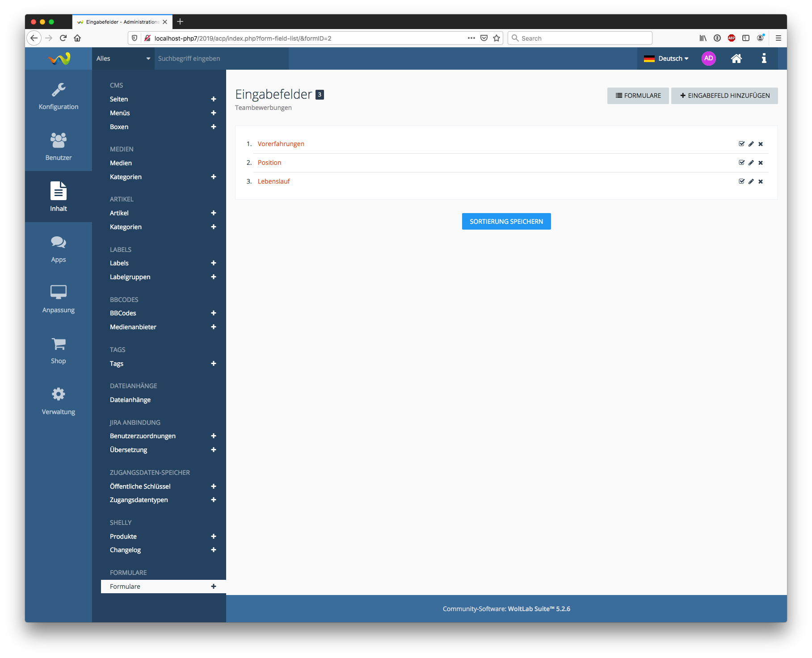
Task: Select Formulare in the sidebar menu
Action: 125,587
